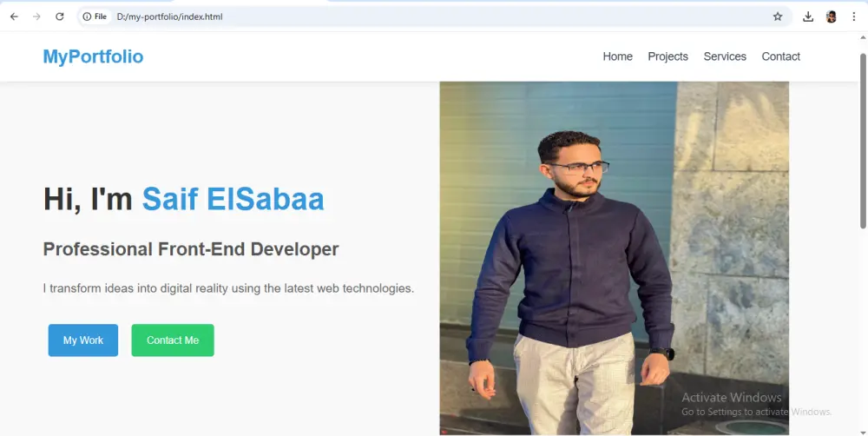Open the Projects nav link
Viewport: 868px width, 436px height.
coord(668,56)
